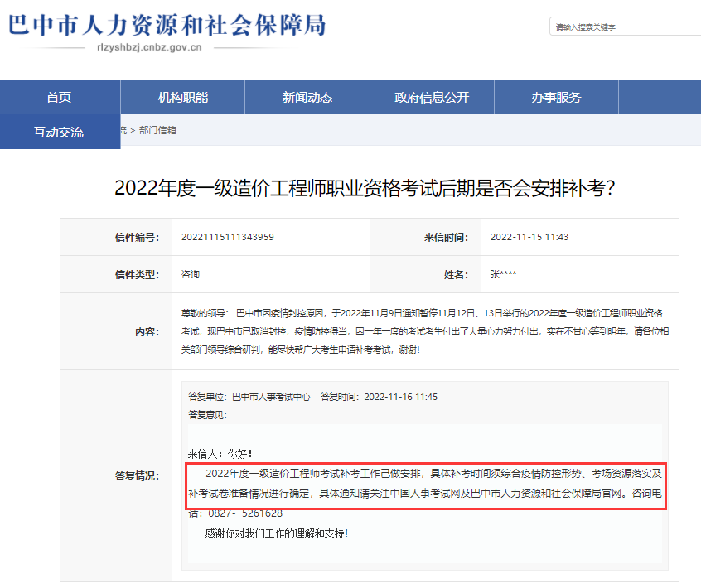Open the 首页 navigation tab
701x588 pixels.
click(x=60, y=97)
